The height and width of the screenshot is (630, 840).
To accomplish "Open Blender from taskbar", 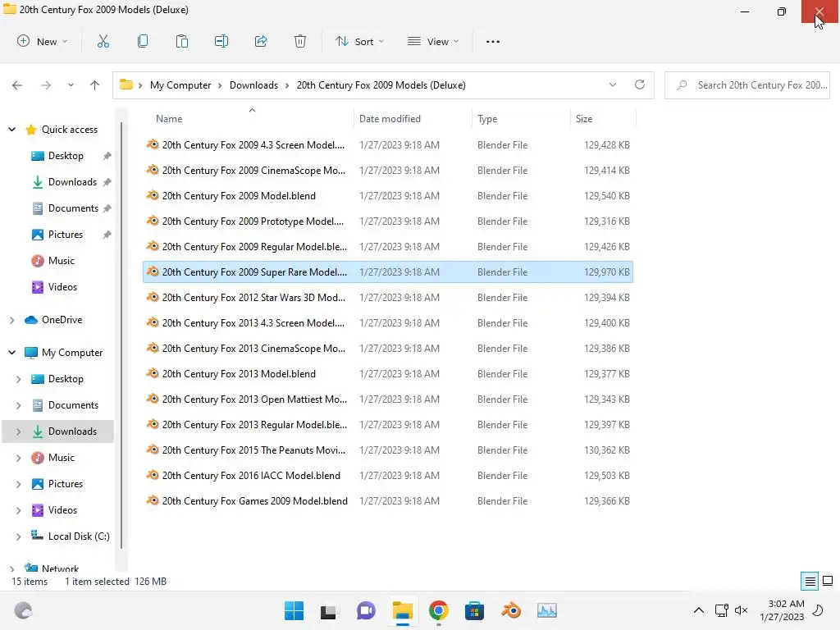I will click(x=510, y=610).
